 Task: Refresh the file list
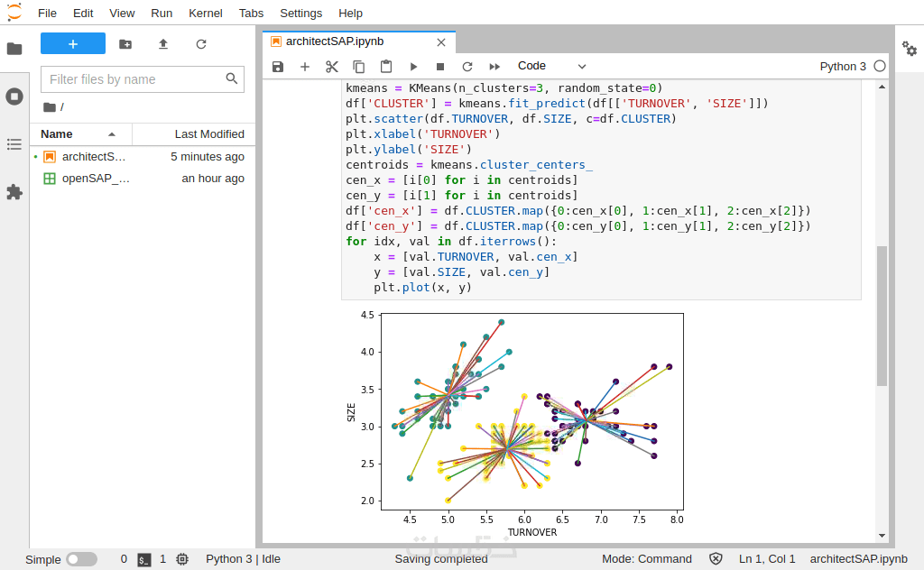[x=201, y=44]
